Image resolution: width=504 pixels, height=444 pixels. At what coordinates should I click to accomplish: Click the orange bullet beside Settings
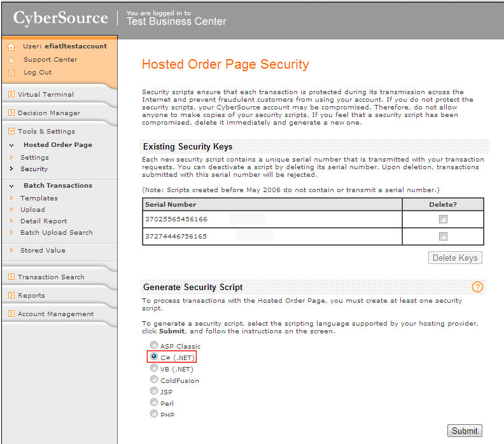pyautogui.click(x=11, y=157)
